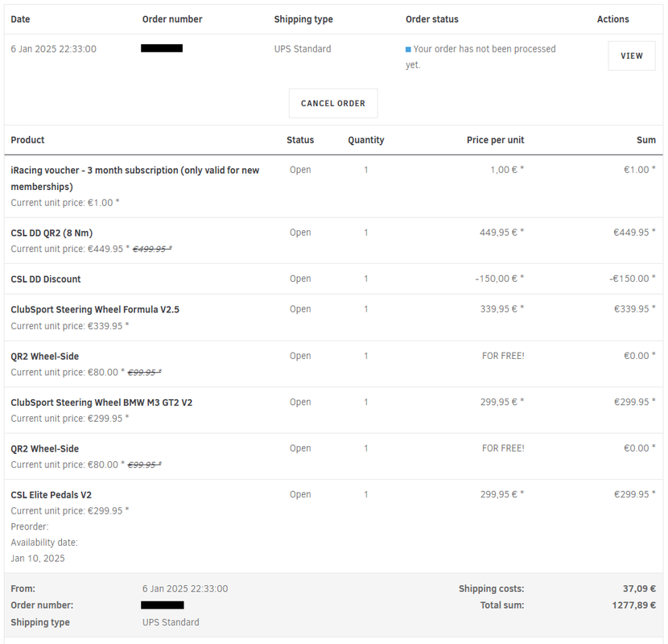
Task: Click the 37,09 € shipping cost value
Action: [640, 588]
